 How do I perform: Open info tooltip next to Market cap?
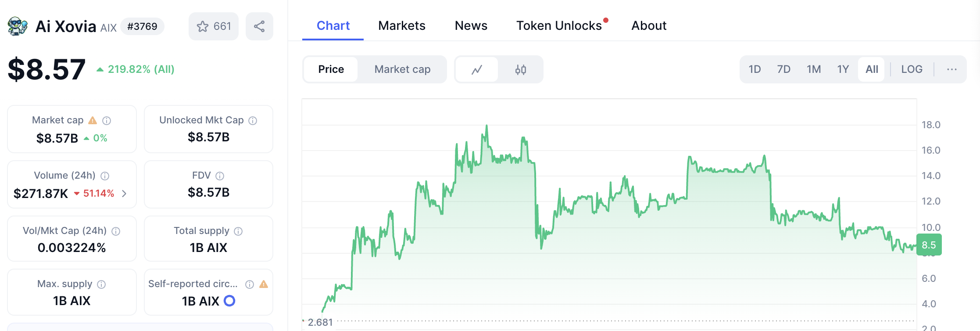(107, 120)
